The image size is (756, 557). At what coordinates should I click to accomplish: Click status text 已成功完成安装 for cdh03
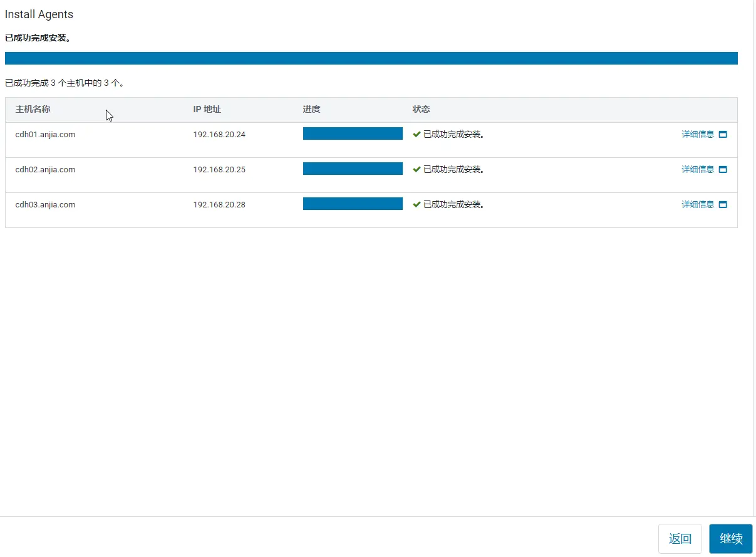click(x=453, y=204)
